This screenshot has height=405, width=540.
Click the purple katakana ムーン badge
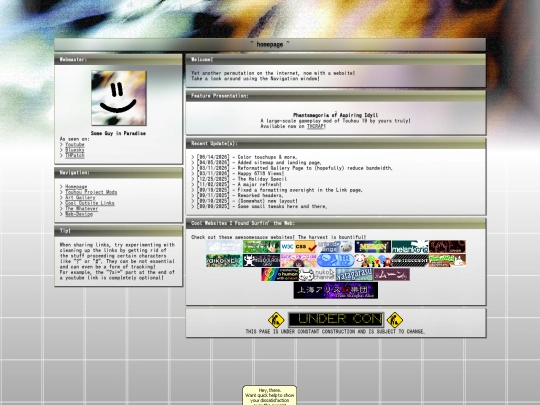coord(391,274)
